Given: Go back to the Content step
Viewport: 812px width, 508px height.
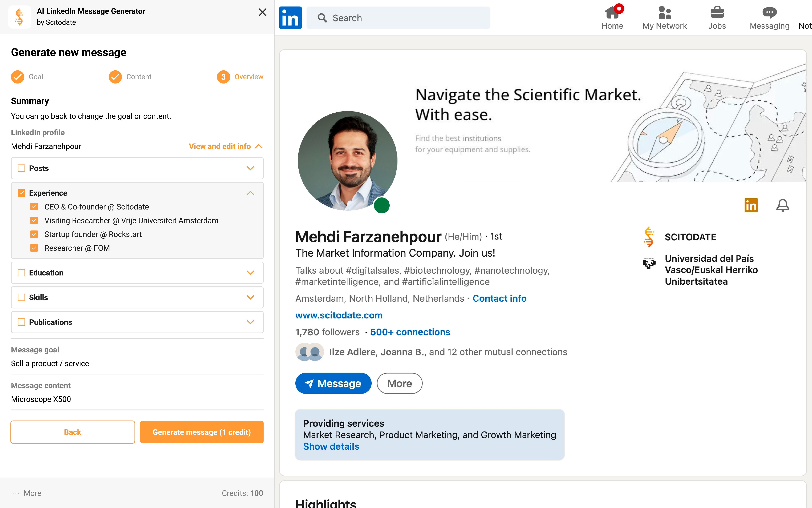Looking at the screenshot, I should (139, 77).
